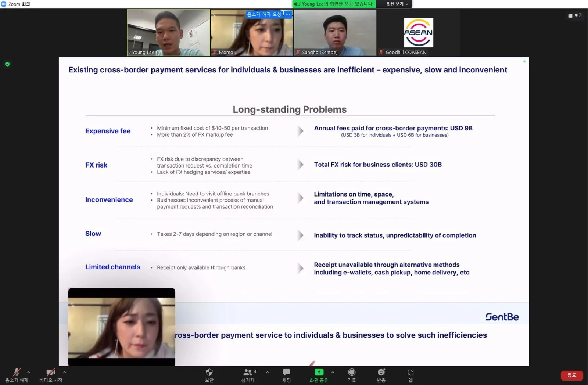Expand video options arrow beside 비디오 시작

(65, 372)
